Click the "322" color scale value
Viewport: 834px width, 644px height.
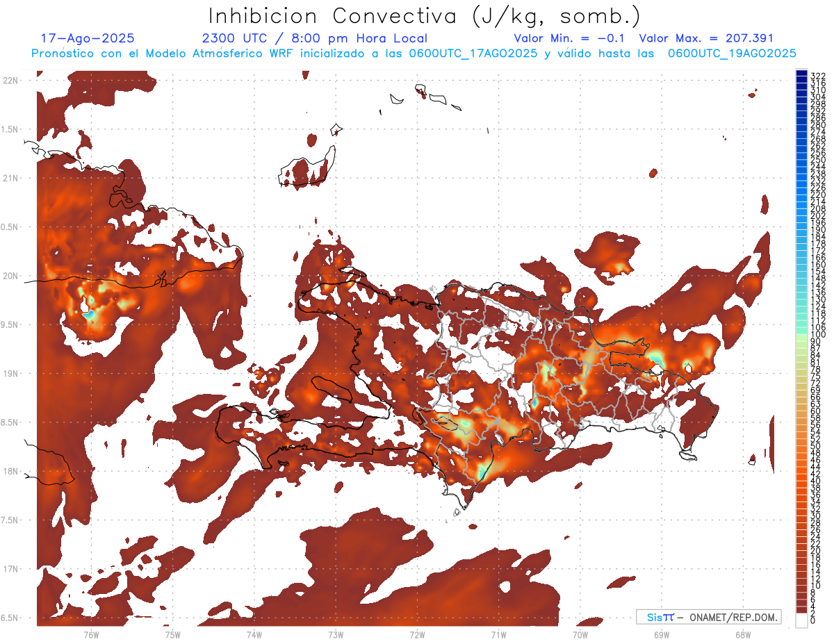pos(817,76)
